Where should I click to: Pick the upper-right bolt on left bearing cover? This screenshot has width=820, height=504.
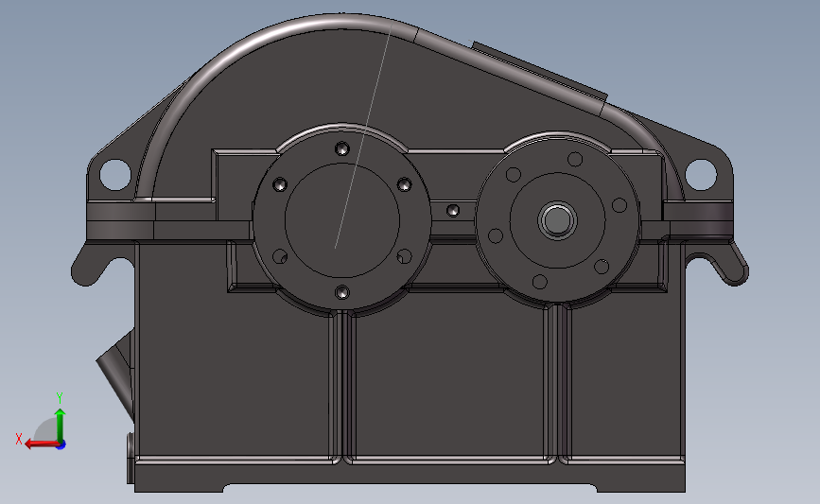click(404, 184)
